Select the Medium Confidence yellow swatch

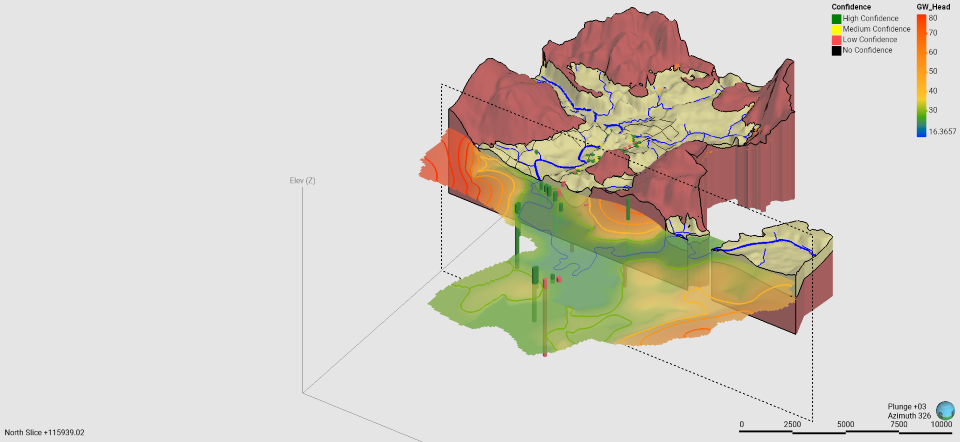click(836, 29)
